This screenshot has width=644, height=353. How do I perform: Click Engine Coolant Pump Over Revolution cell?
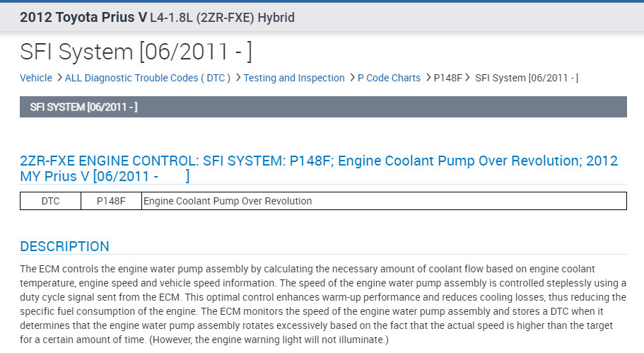tap(228, 201)
